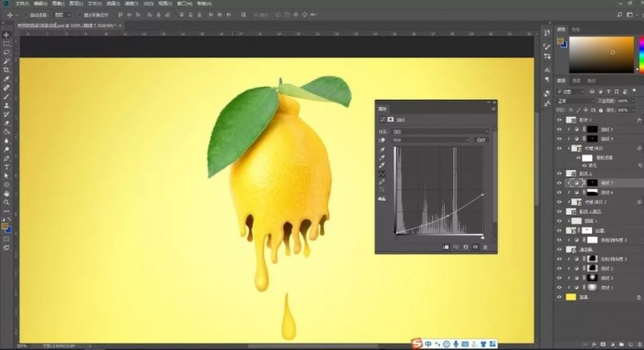
Task: Select the Pen tool
Action: [6, 159]
